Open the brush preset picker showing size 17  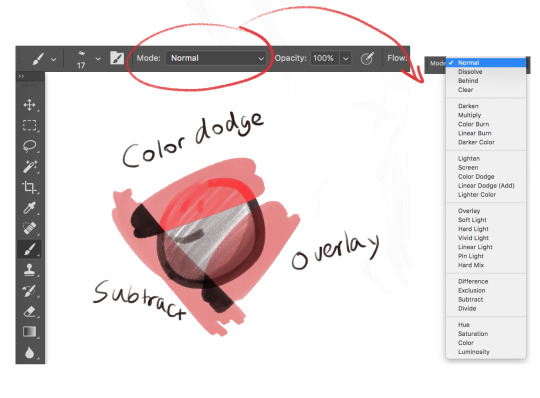(x=81, y=59)
